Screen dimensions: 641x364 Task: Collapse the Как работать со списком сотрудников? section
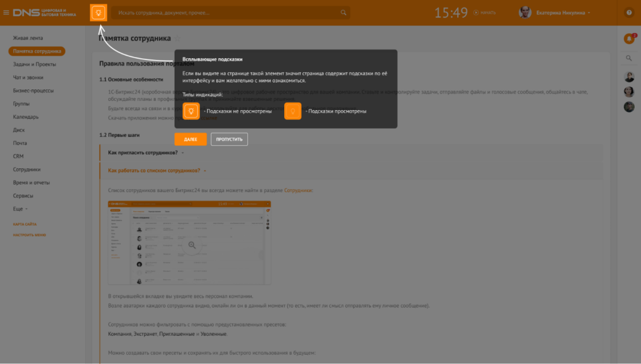coord(157,171)
